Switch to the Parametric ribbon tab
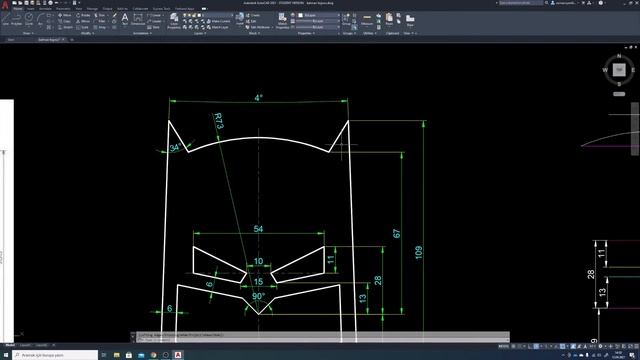The image size is (640, 360). click(63, 9)
